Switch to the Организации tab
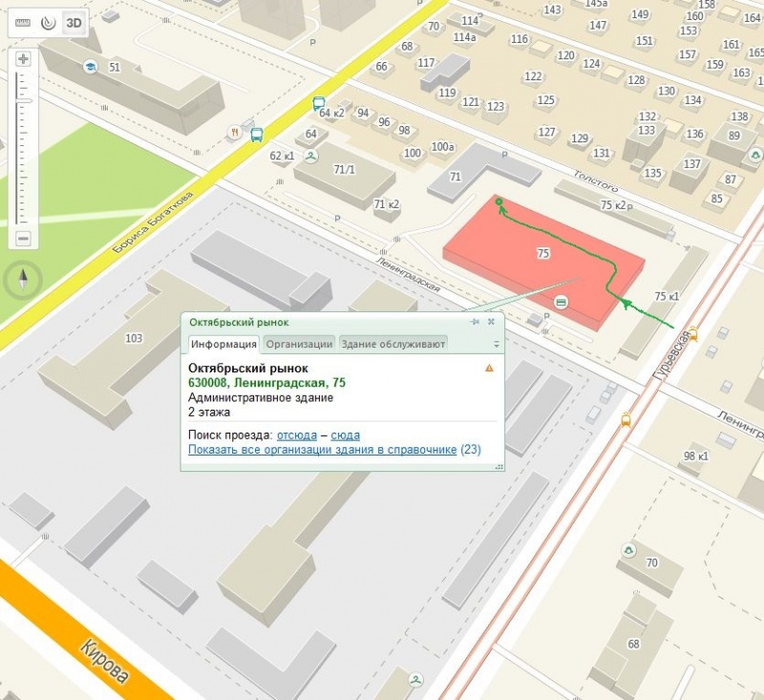The image size is (764, 700). click(x=299, y=344)
